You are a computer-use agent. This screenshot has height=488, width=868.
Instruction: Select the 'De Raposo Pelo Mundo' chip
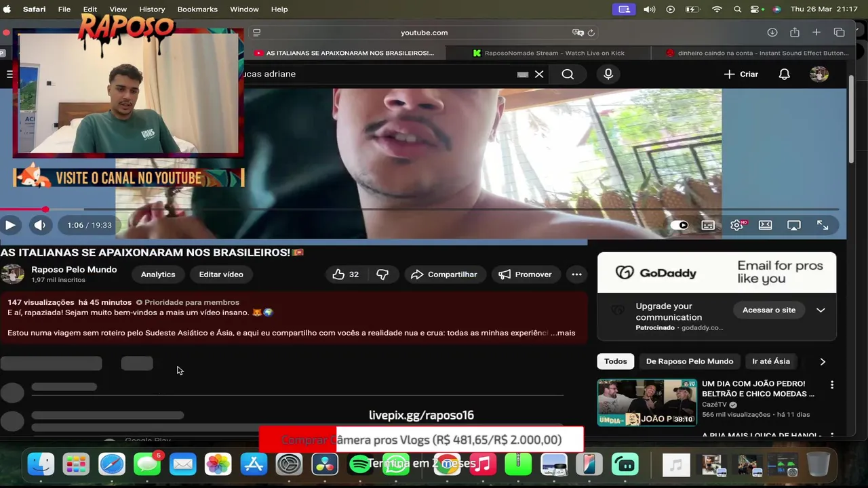690,361
